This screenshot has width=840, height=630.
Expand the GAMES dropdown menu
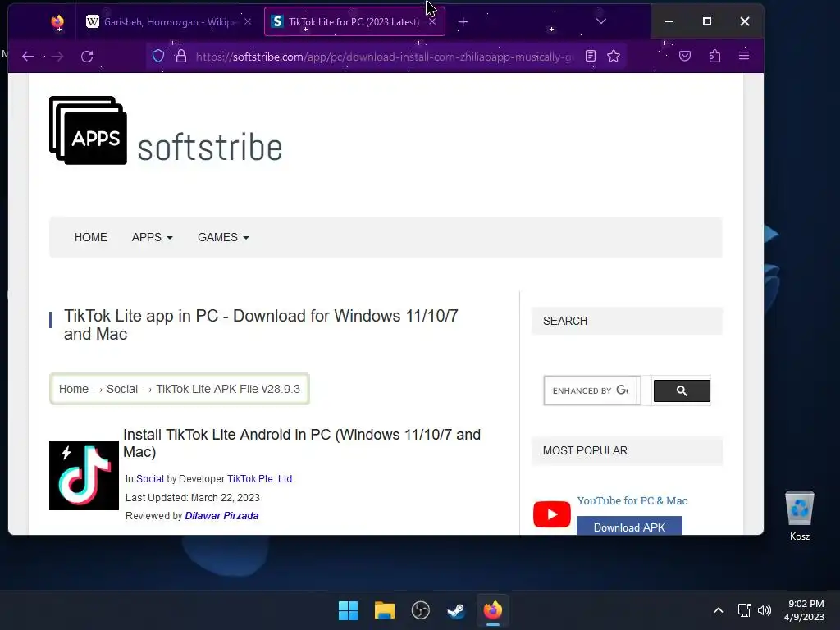click(223, 237)
